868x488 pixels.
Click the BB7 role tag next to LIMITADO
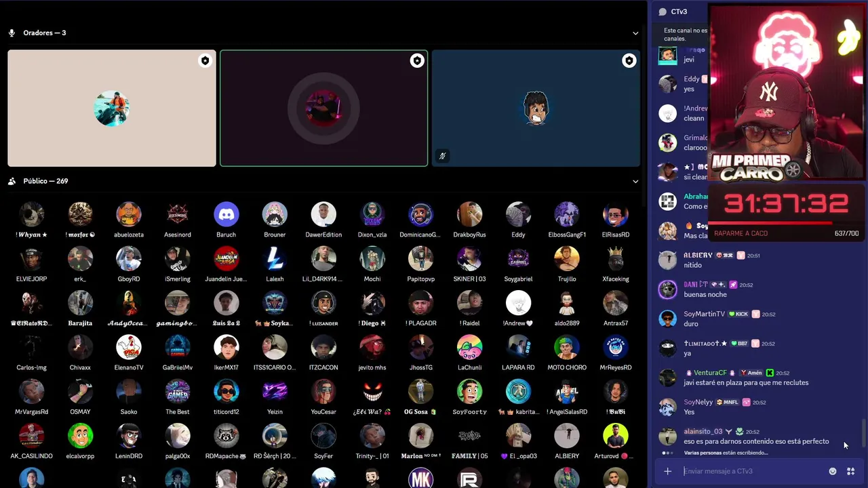[738, 344]
